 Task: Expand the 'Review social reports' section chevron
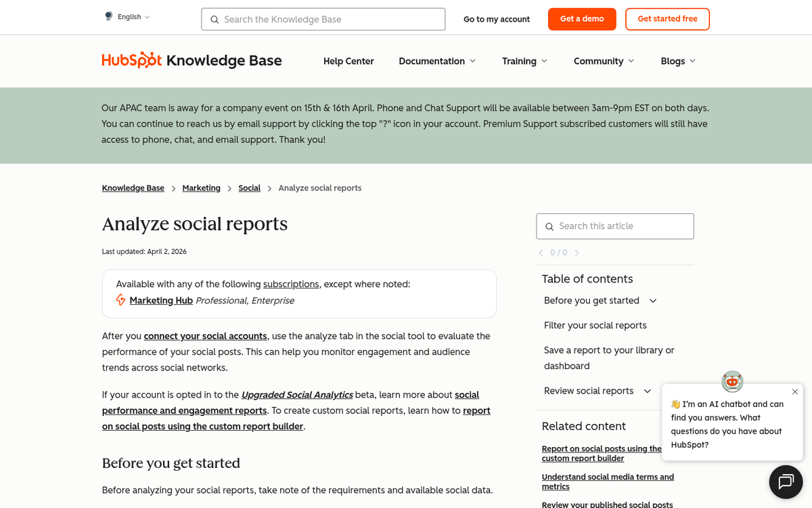tap(648, 391)
